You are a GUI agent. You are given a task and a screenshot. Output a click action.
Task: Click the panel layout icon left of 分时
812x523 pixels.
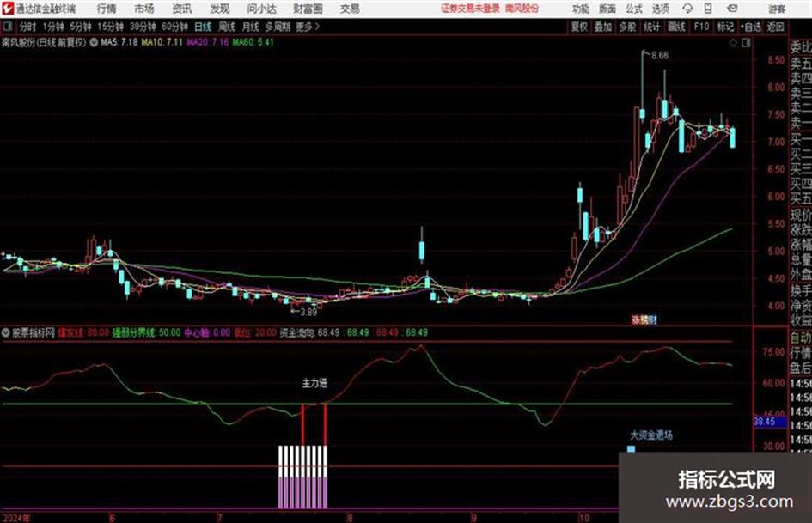click(x=8, y=27)
